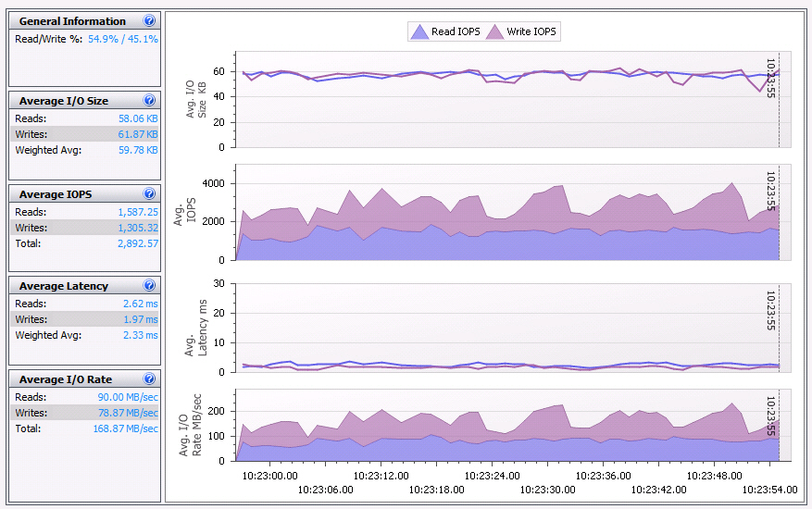
Task: Click the Reads size value 58.06 KB
Action: click(x=138, y=118)
